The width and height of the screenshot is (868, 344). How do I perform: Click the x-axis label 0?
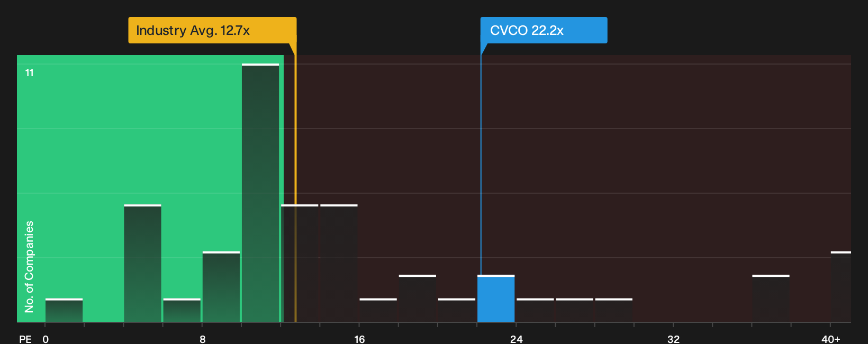46,339
